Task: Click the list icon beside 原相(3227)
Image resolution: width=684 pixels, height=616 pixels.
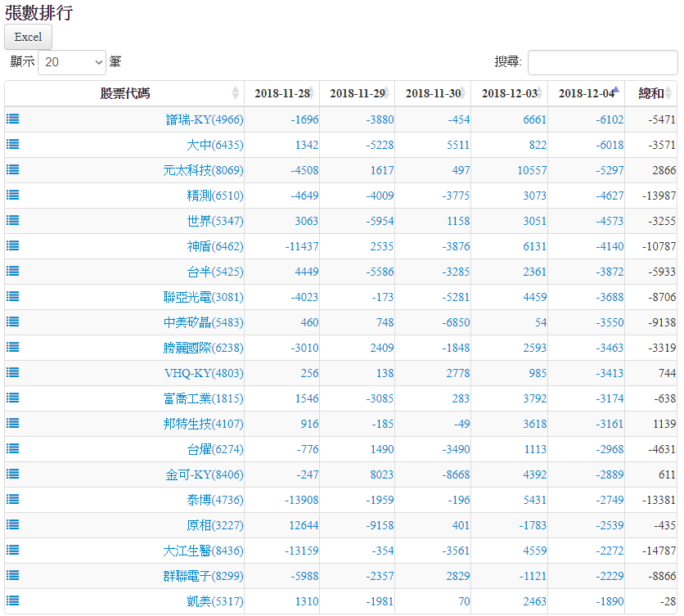Action: [x=13, y=524]
